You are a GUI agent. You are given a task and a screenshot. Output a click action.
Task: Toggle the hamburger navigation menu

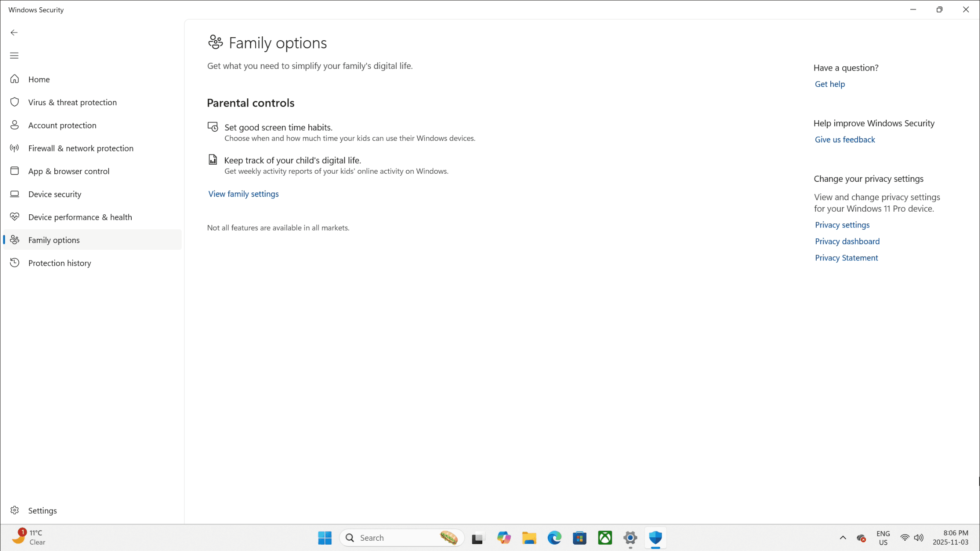pyautogui.click(x=14, y=56)
